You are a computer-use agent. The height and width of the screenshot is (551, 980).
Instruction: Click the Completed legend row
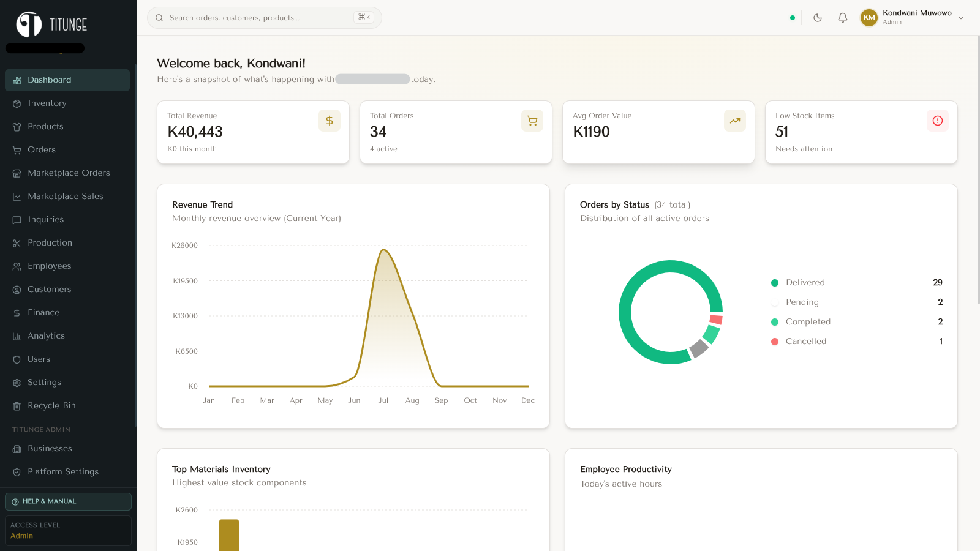pyautogui.click(x=856, y=321)
